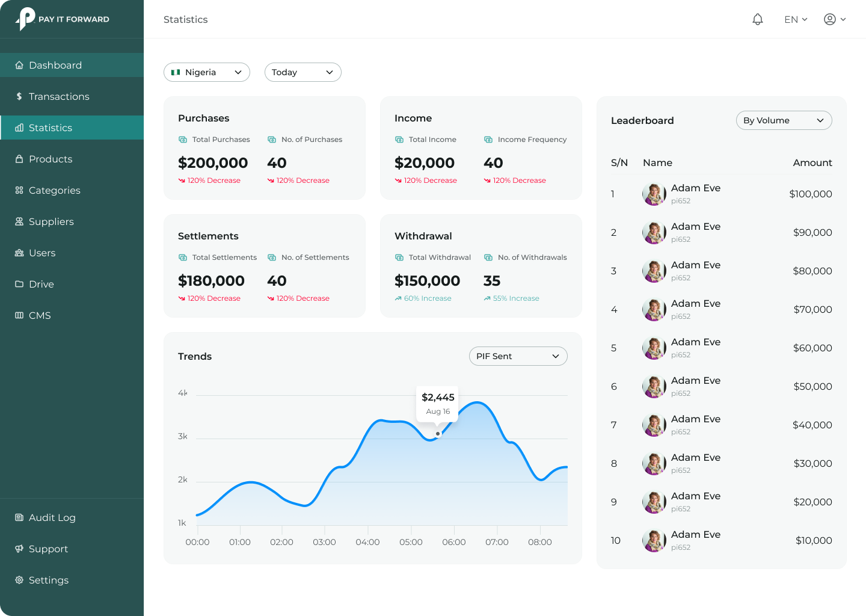
Task: Expand the By Volume leaderboard dropdown
Action: (x=784, y=120)
